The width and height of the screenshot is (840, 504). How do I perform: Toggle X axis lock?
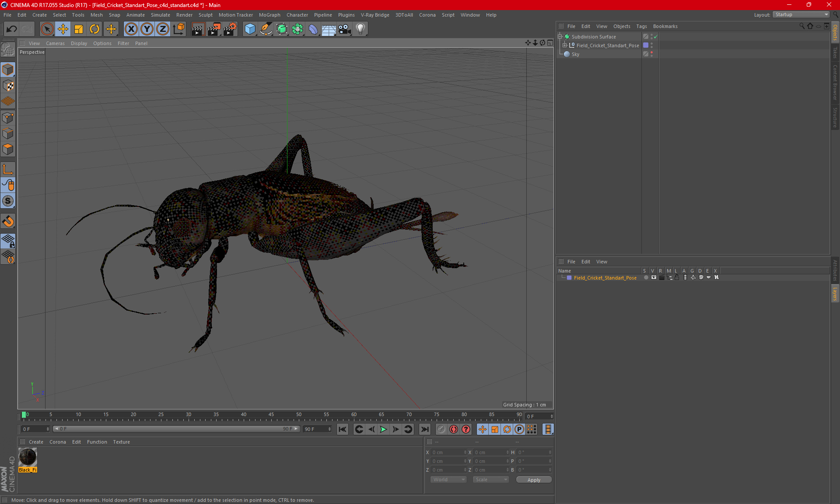click(131, 29)
